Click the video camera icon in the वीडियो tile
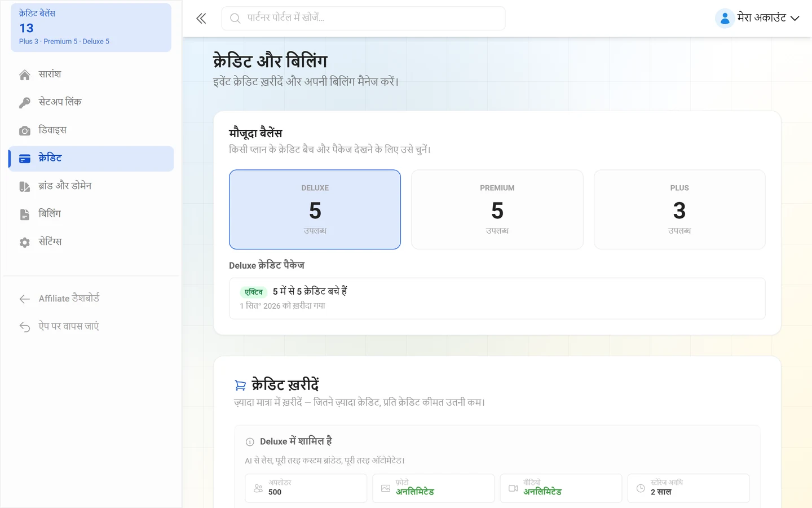Viewport: 812px width, 508px height. [x=513, y=488]
